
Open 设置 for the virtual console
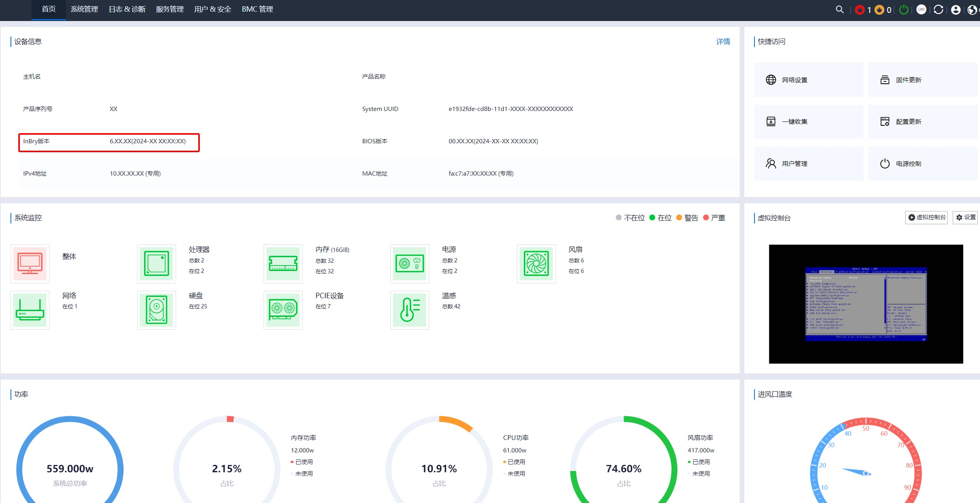coord(966,217)
